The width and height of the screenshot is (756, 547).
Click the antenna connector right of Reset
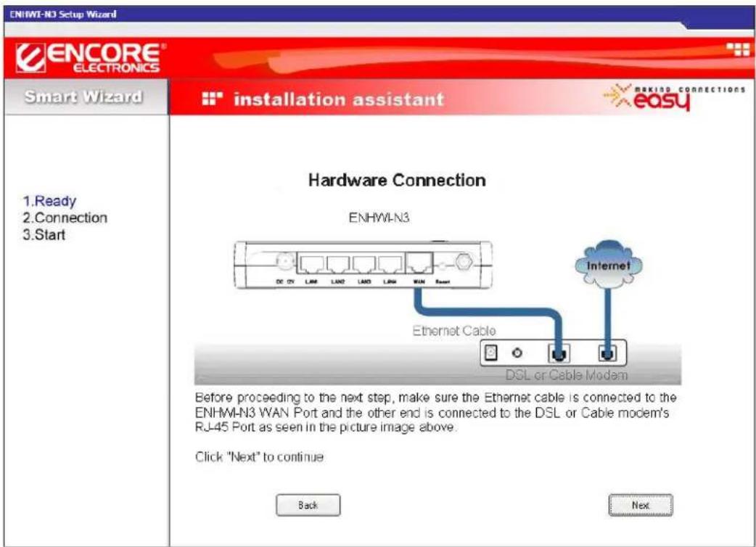coord(464,262)
